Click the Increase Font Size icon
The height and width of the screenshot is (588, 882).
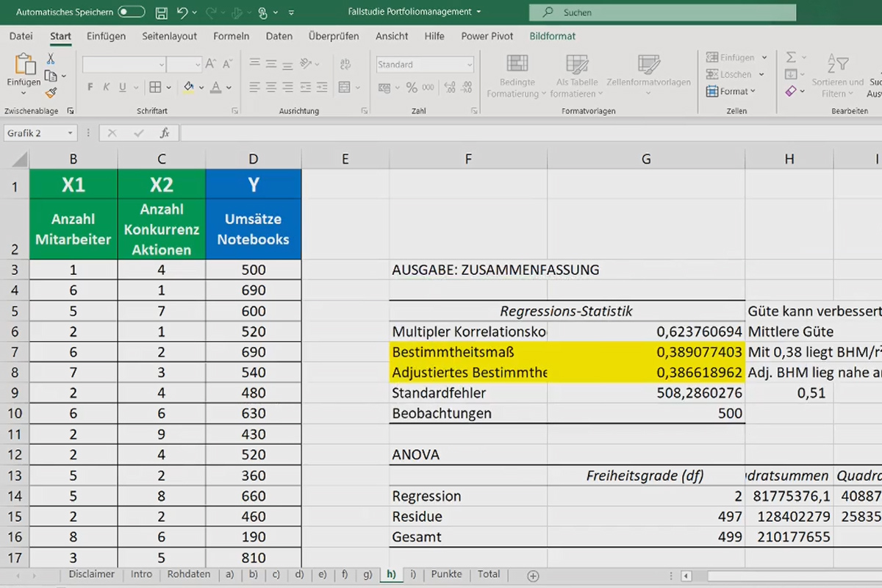coord(211,63)
